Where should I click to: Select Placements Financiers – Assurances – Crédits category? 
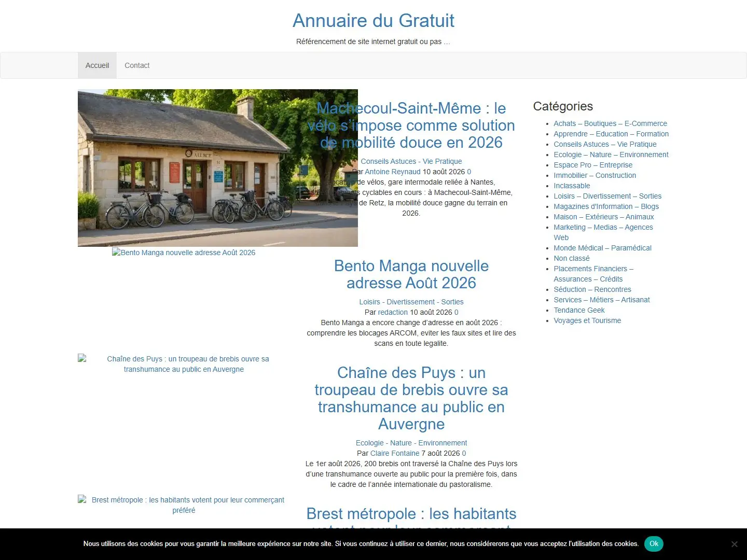pos(593,274)
